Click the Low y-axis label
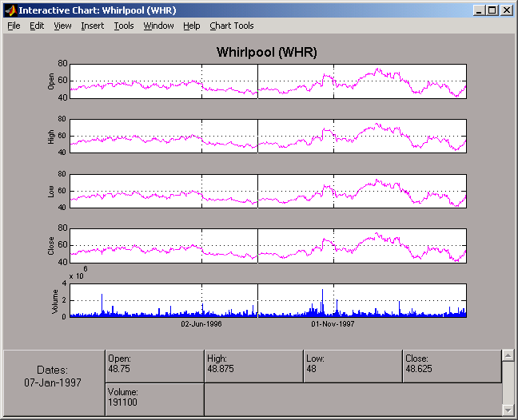The width and height of the screenshot is (518, 420). pyautogui.click(x=51, y=192)
